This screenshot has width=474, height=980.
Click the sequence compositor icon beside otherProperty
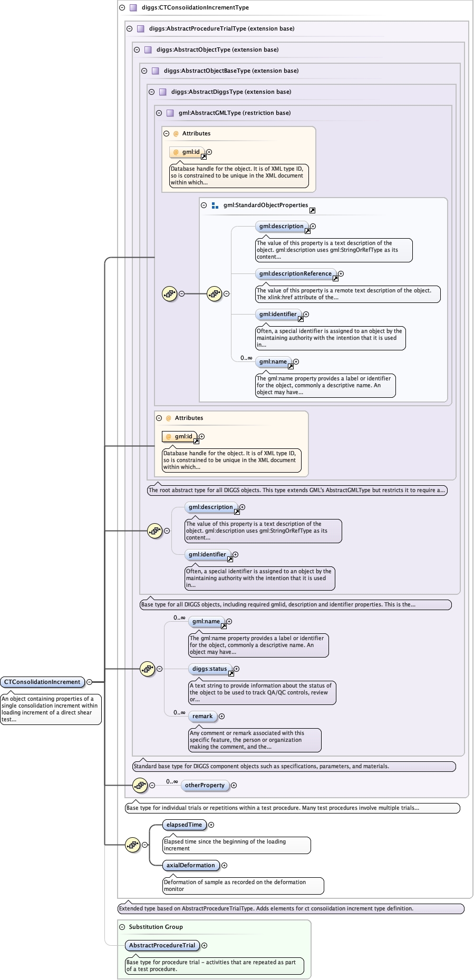[x=140, y=785]
